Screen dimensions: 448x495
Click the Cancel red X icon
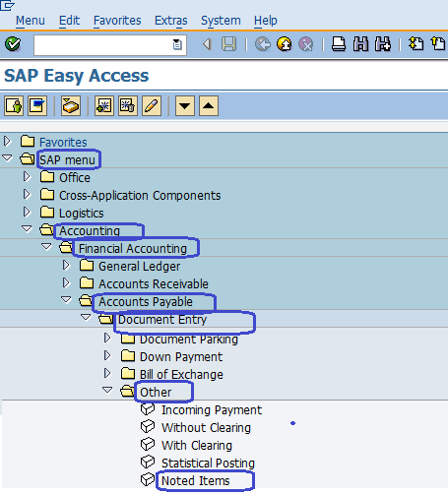tap(306, 44)
